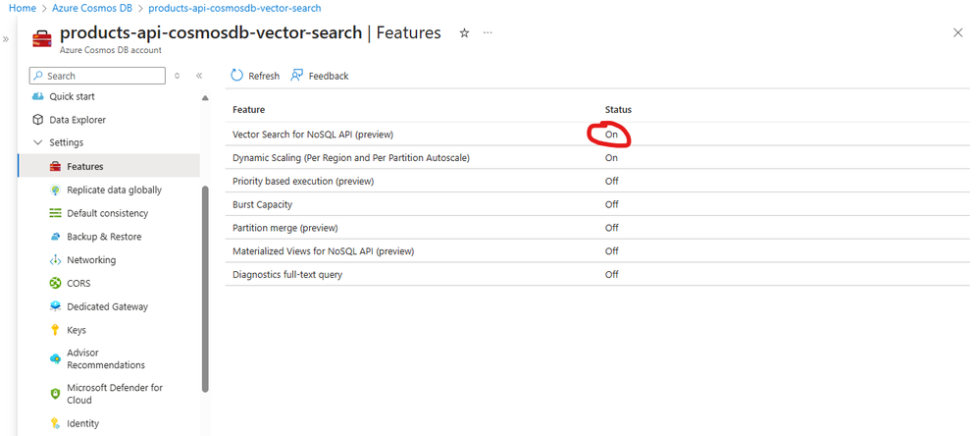Open Replicate data globally menu item
Screen dimensions: 980x436
tap(115, 190)
